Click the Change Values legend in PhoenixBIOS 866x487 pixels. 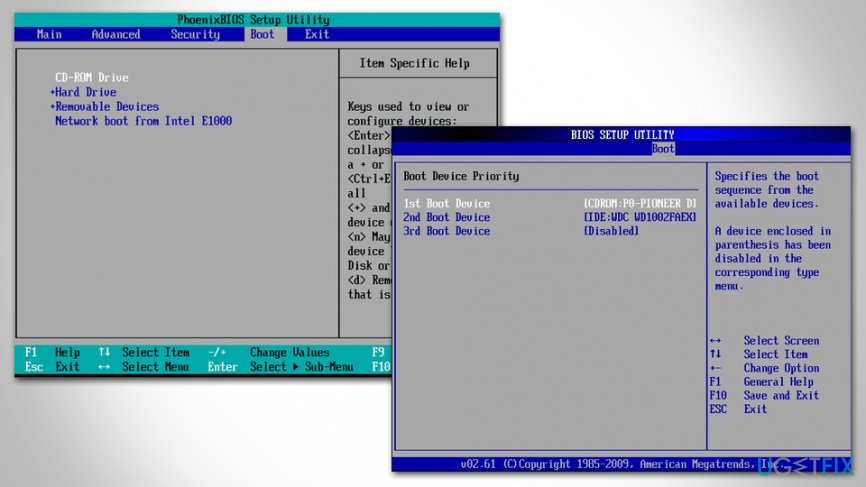click(289, 352)
